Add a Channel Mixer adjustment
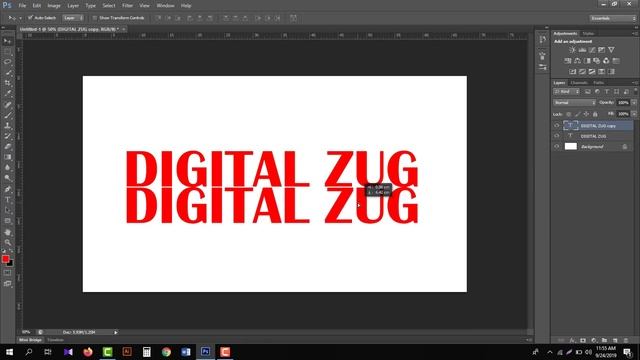 pyautogui.click(x=606, y=61)
